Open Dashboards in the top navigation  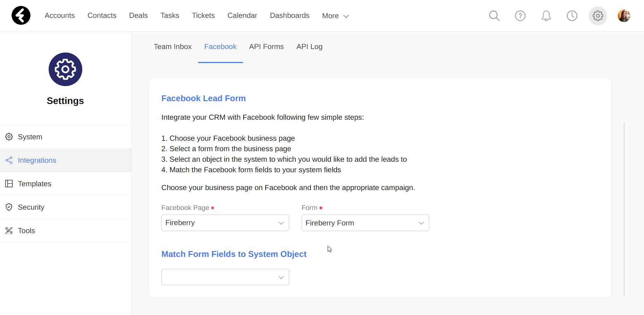coord(290,15)
